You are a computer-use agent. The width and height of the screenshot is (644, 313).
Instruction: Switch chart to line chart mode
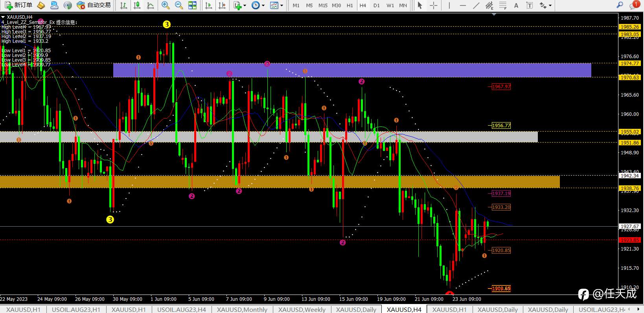pos(150,5)
